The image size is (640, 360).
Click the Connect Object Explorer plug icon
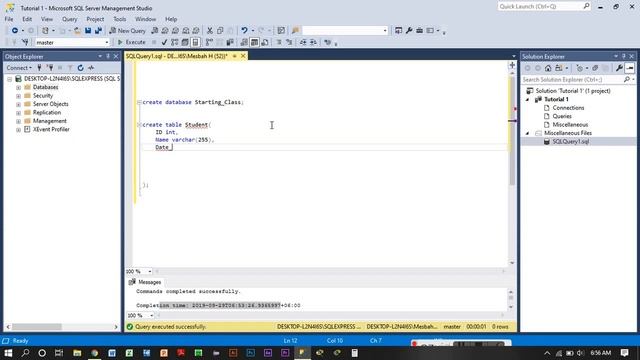[40, 68]
